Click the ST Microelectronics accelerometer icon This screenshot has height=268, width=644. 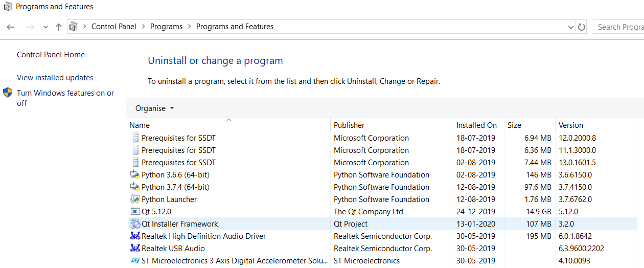click(x=135, y=261)
